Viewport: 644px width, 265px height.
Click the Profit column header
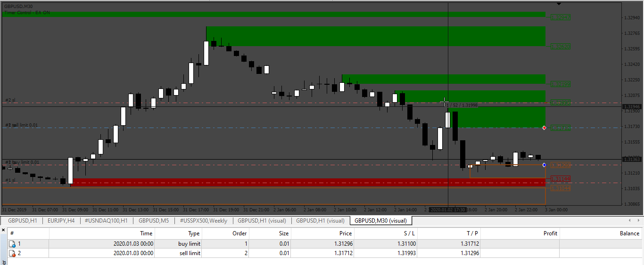tap(520, 233)
